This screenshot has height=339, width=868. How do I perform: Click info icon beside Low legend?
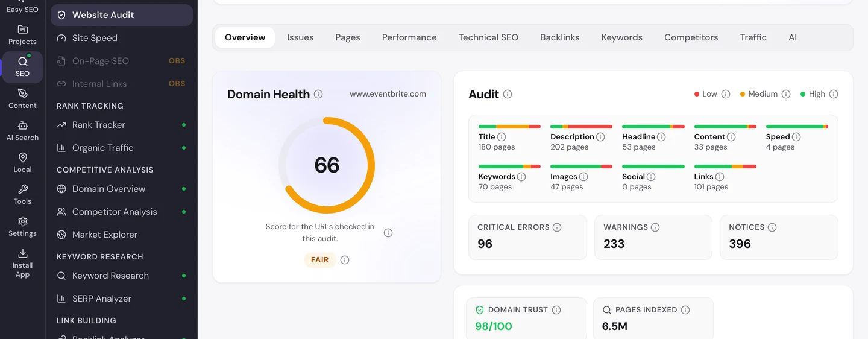click(726, 94)
